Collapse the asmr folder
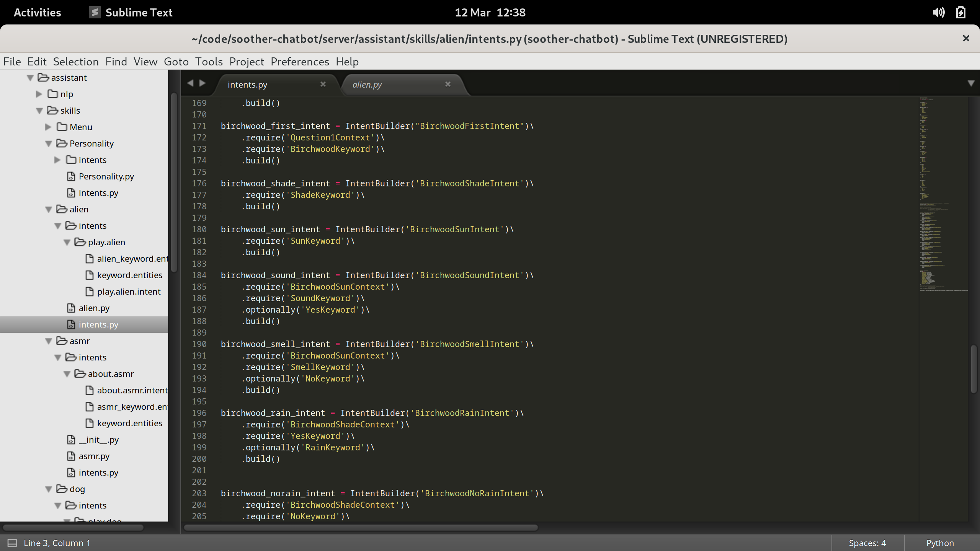The image size is (980, 551). (x=48, y=341)
